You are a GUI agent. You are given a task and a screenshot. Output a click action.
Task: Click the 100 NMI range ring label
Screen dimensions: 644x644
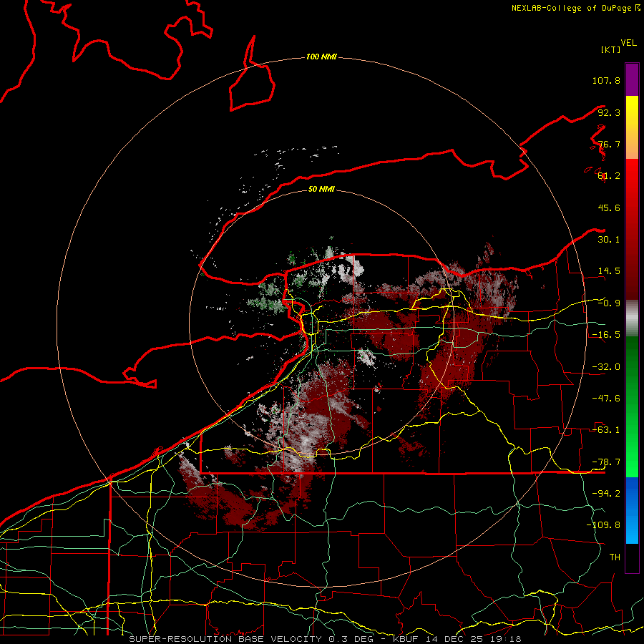[x=321, y=57]
